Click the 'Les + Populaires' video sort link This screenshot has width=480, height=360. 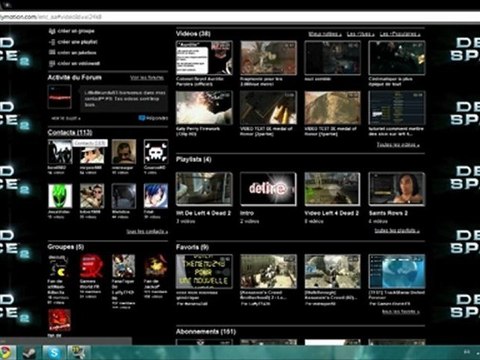(400, 34)
